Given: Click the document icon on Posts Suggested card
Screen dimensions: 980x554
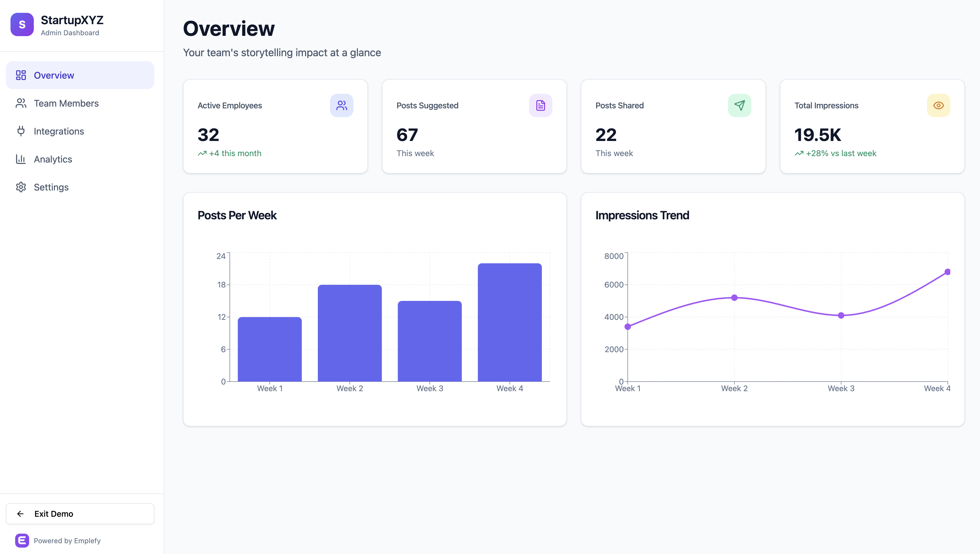Looking at the screenshot, I should (x=540, y=105).
